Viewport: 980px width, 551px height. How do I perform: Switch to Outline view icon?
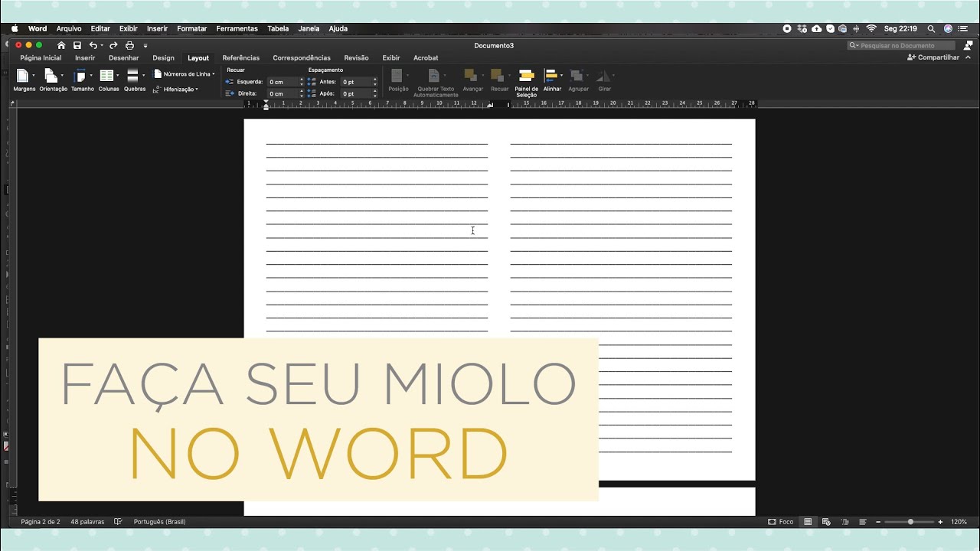(x=844, y=522)
